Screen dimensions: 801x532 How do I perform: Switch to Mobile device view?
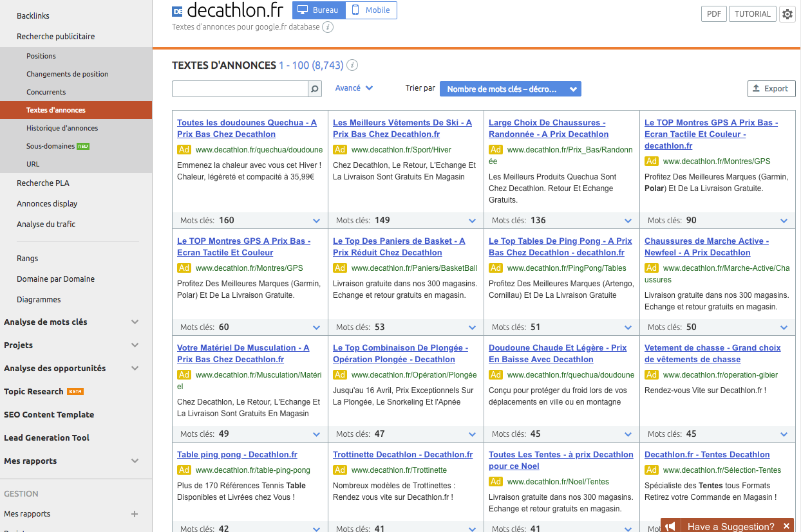[x=371, y=10]
